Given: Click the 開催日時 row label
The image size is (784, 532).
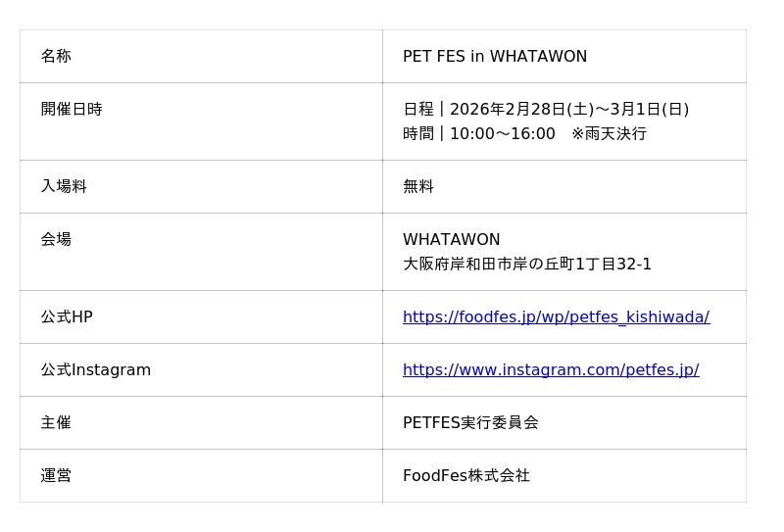Looking at the screenshot, I should pos(72,110).
